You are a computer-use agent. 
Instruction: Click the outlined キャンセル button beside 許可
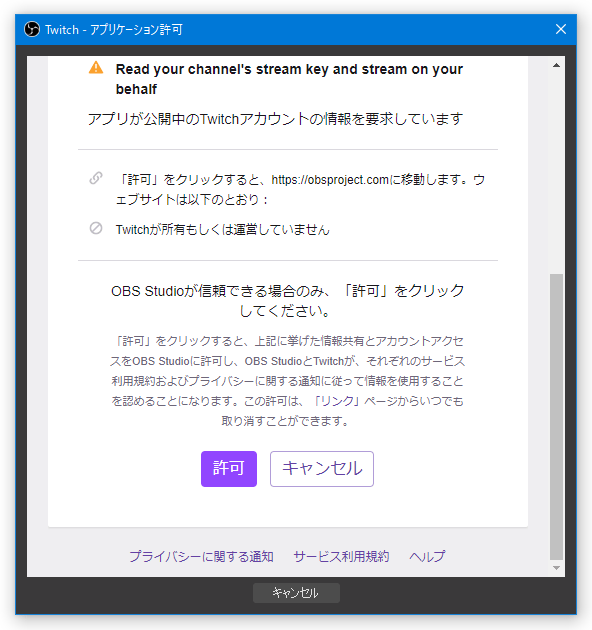(x=322, y=468)
